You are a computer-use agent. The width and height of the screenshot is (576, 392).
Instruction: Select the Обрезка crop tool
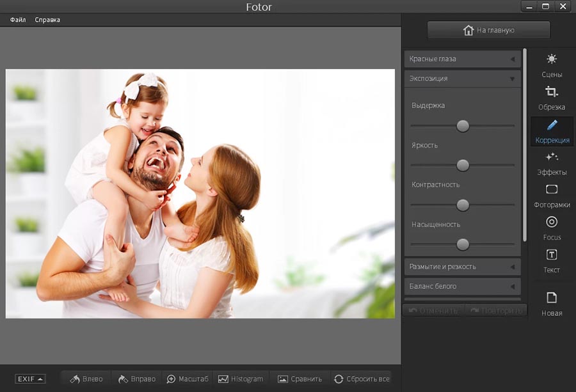(x=552, y=92)
